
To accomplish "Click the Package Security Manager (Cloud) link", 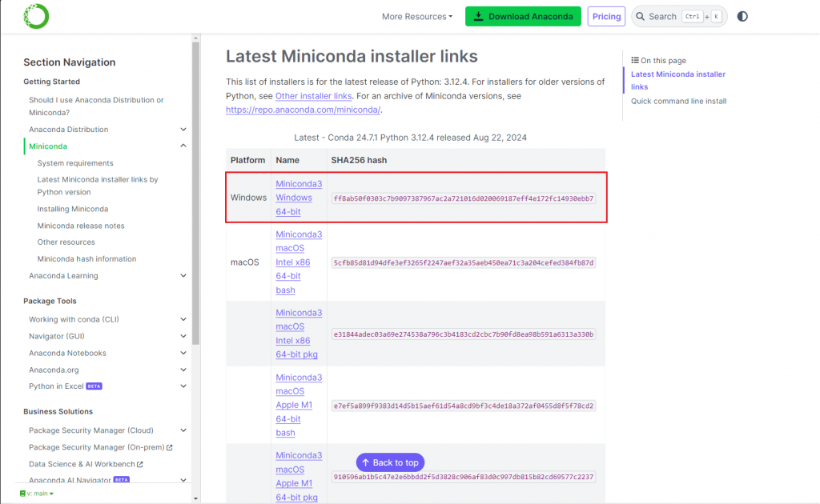I will (x=91, y=430).
